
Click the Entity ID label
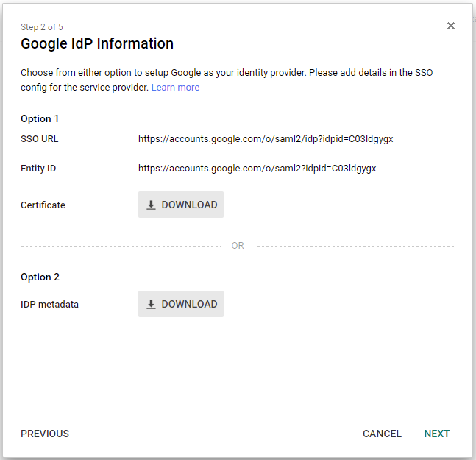click(38, 169)
